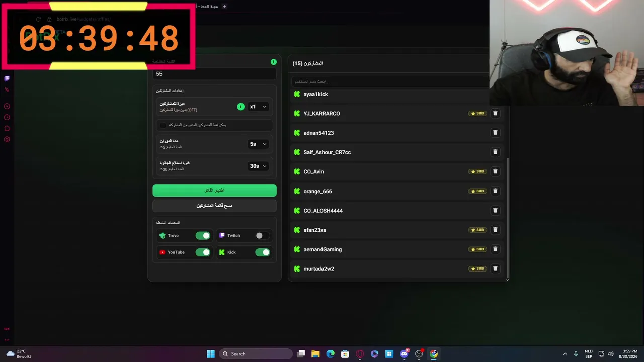Viewport: 644px width, 362px height.
Task: Open the clock icon in the sidebar
Action: pyautogui.click(x=7, y=117)
